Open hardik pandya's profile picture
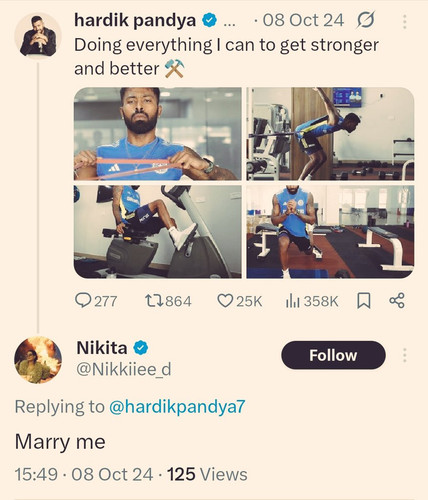 (38, 36)
